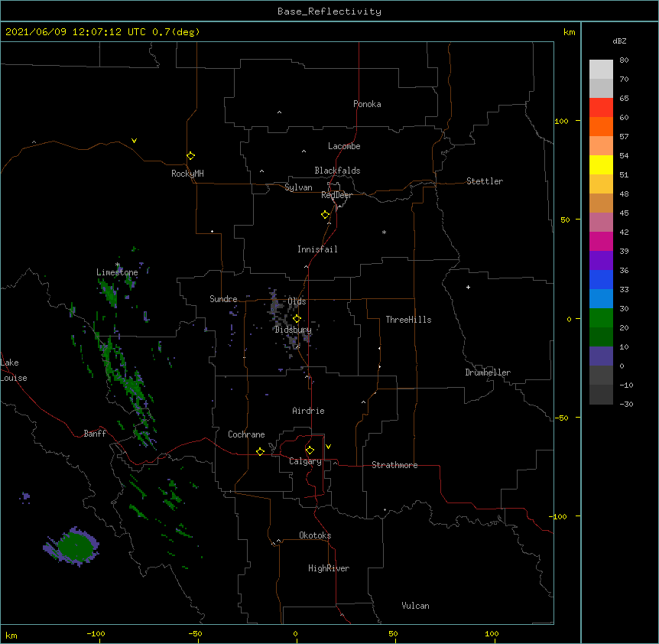Image resolution: width=659 pixels, height=644 pixels.
Task: Click the green 30 dBZ legend swatch
Action: 601,318
